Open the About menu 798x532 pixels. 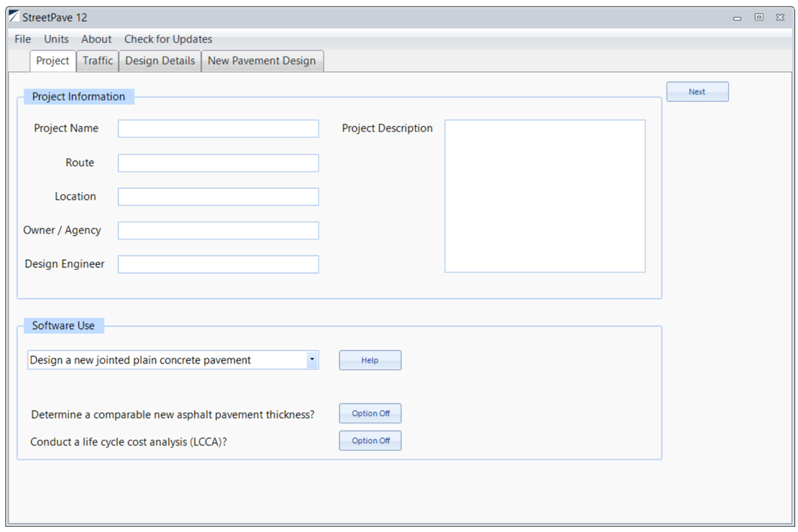tap(96, 39)
